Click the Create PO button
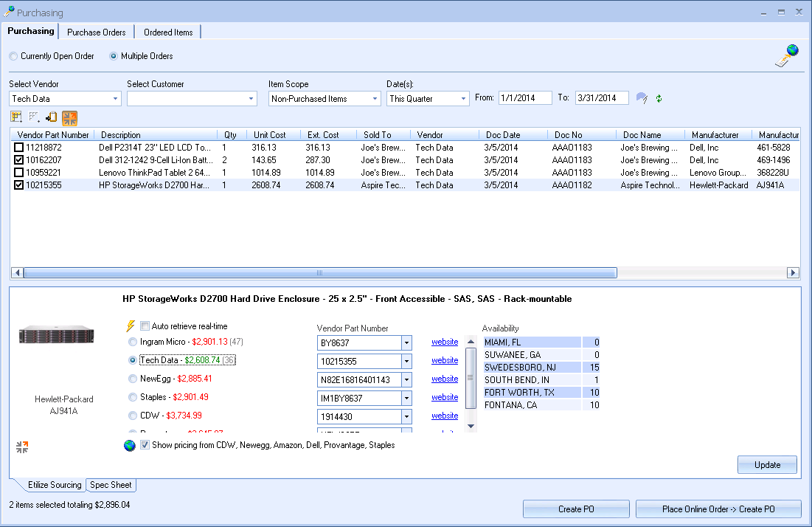 pyautogui.click(x=575, y=509)
